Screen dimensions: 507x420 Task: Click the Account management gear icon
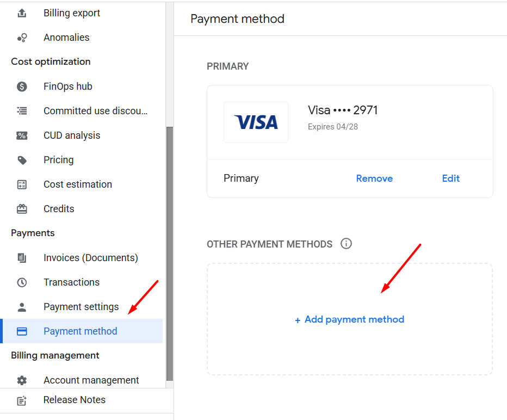click(22, 380)
